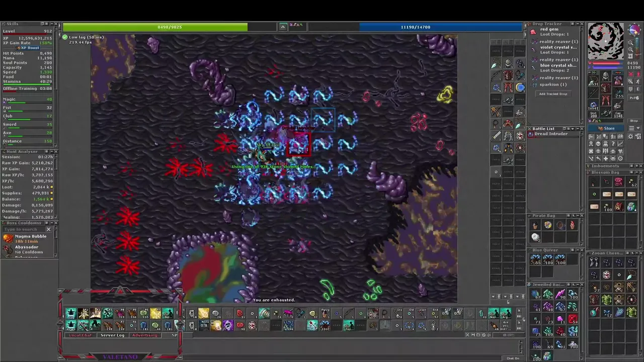Viewport: 644px width, 362px height.
Task: Toggle the shield defensive mode button
Action: pyautogui.click(x=630, y=89)
